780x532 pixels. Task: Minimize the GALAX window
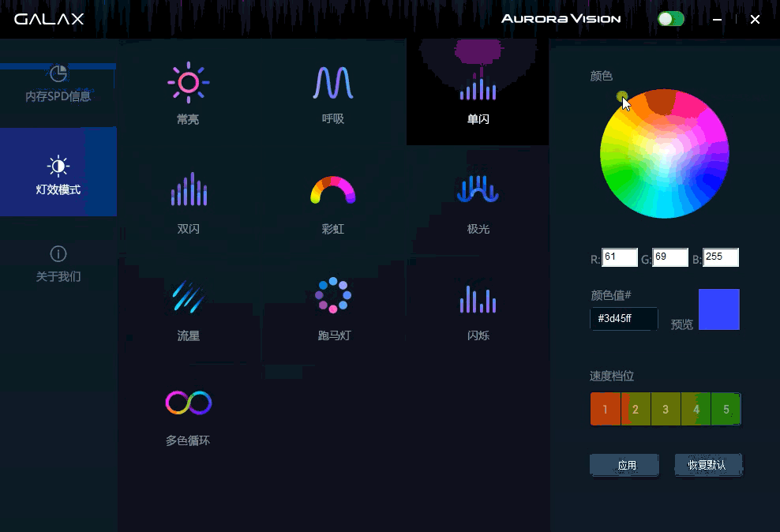point(718,20)
